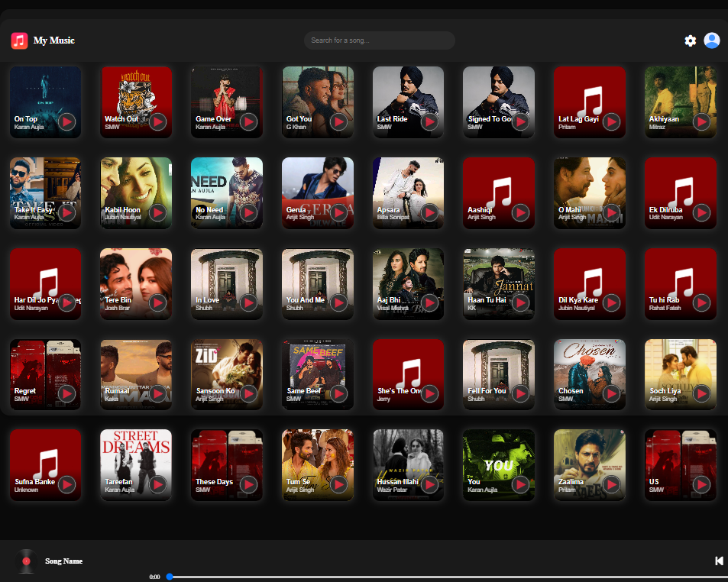The width and height of the screenshot is (728, 582).
Task: Play Zaalima by Pritam
Action: pos(611,485)
